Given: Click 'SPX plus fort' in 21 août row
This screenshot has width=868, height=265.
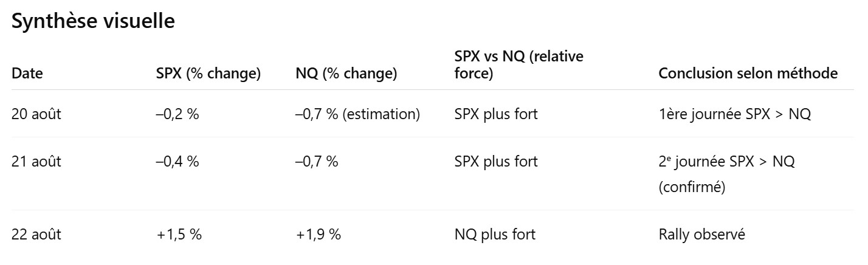Looking at the screenshot, I should 495,162.
